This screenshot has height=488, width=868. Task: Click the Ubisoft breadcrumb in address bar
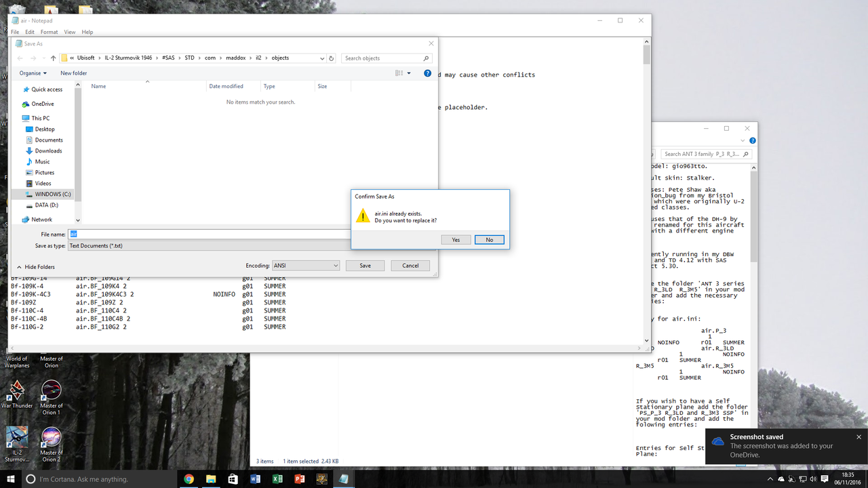[86, 58]
